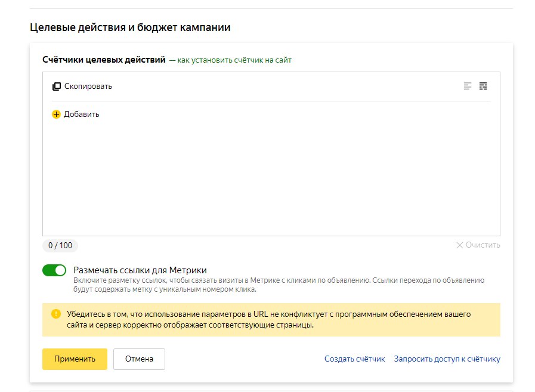Screen dimensions: 535x392
Task: Click the Убедитесь в том warning text
Action: point(268,319)
